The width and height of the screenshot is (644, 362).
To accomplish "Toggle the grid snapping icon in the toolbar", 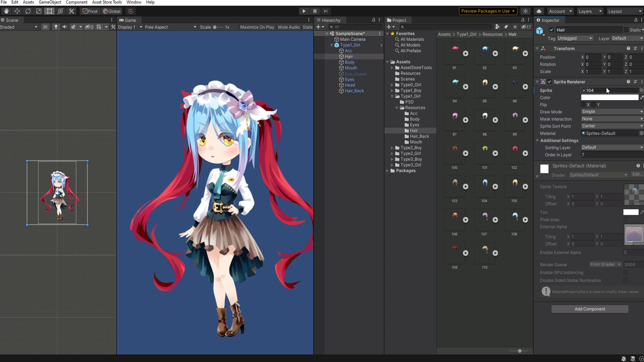I will coord(131,11).
